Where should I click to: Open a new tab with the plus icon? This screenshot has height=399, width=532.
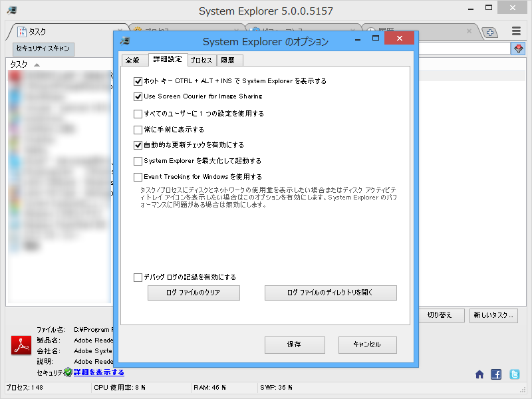click(x=489, y=31)
